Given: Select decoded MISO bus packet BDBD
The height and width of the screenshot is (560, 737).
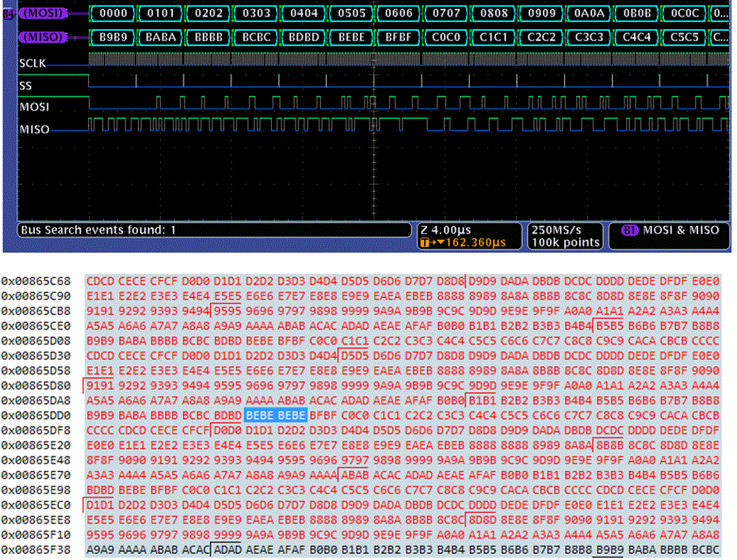Looking at the screenshot, I should tap(304, 36).
